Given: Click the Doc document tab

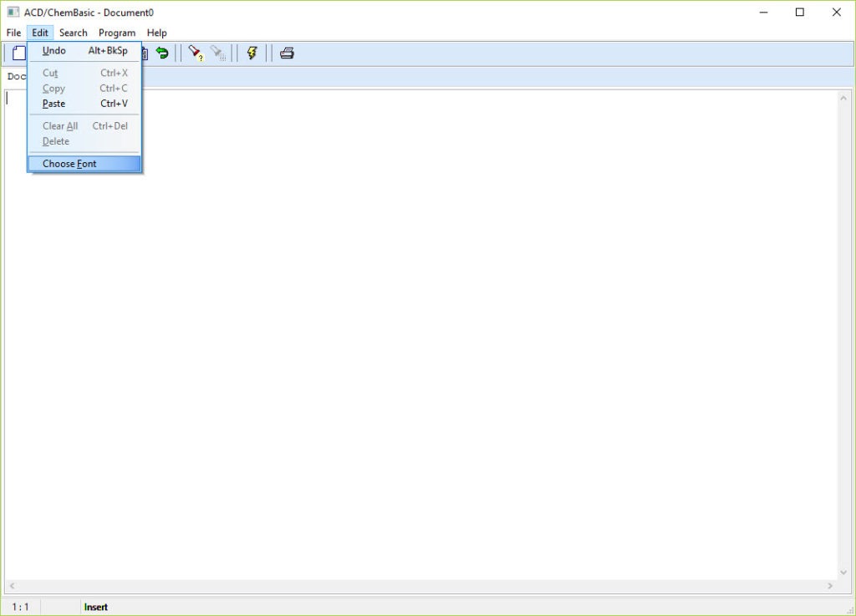Looking at the screenshot, I should [17, 76].
